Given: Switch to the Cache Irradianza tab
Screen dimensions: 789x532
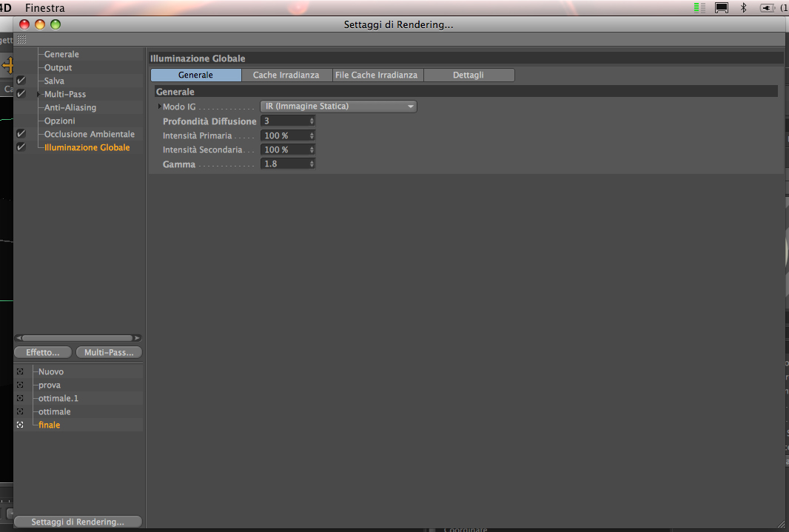Looking at the screenshot, I should [x=286, y=75].
